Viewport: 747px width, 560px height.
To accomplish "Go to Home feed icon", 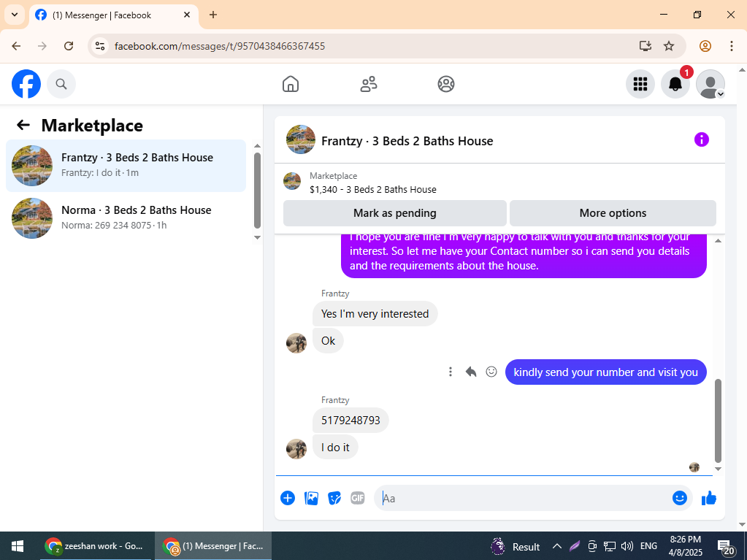I will pos(291,84).
